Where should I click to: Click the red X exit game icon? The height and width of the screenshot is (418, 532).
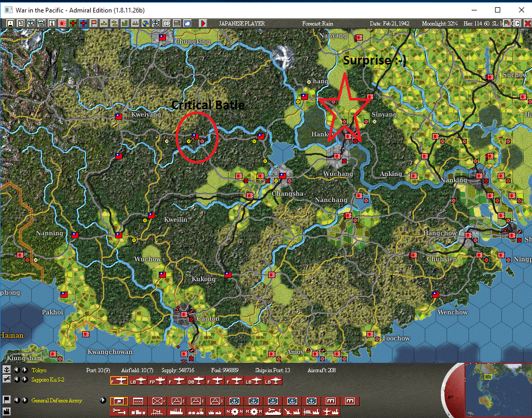pyautogui.click(x=527, y=23)
